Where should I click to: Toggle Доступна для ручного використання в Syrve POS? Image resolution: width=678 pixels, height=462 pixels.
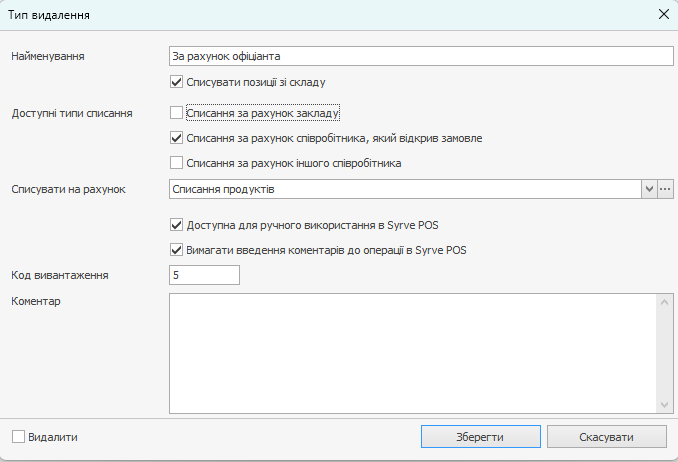177,225
